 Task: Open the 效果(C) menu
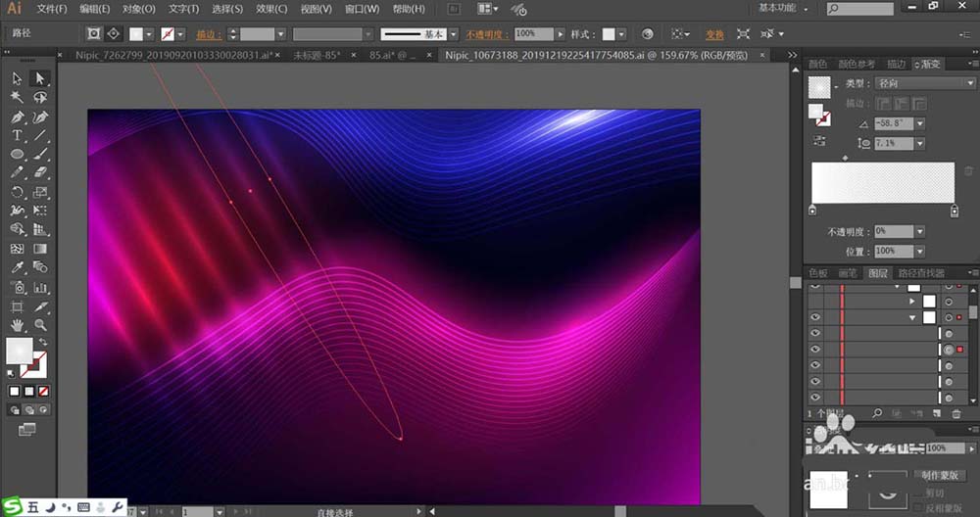click(x=271, y=9)
